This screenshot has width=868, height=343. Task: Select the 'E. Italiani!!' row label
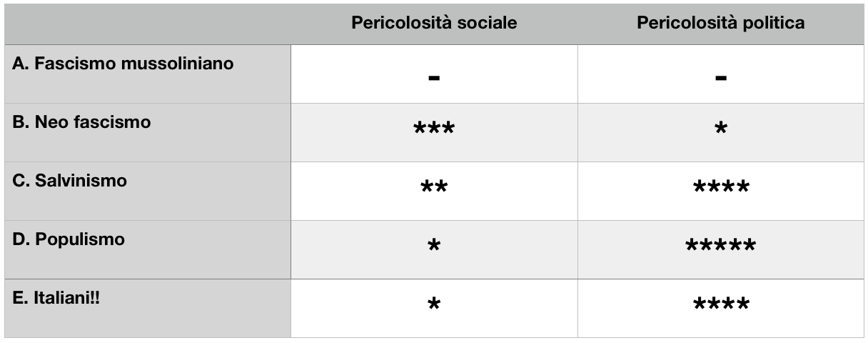point(56,298)
